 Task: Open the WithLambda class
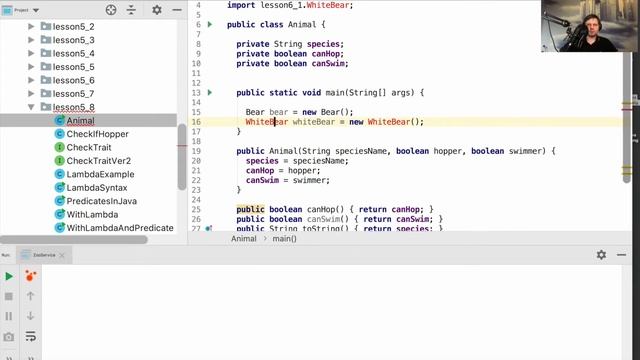tap(92, 214)
